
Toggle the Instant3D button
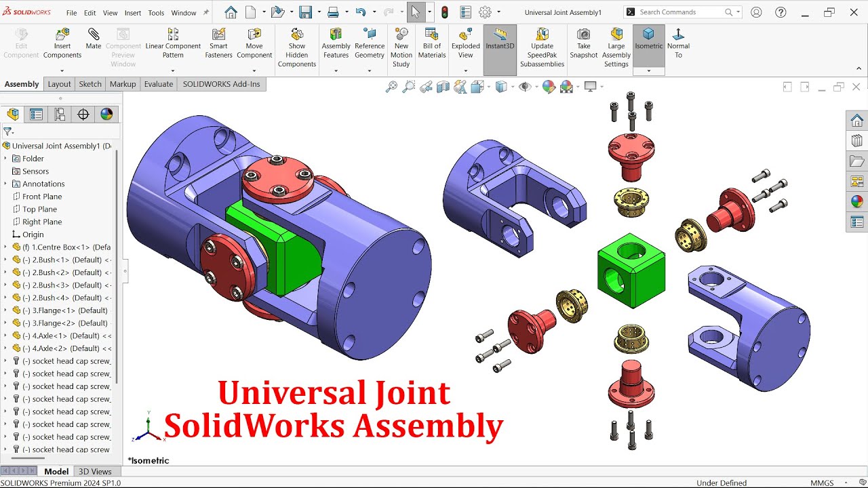tap(500, 49)
